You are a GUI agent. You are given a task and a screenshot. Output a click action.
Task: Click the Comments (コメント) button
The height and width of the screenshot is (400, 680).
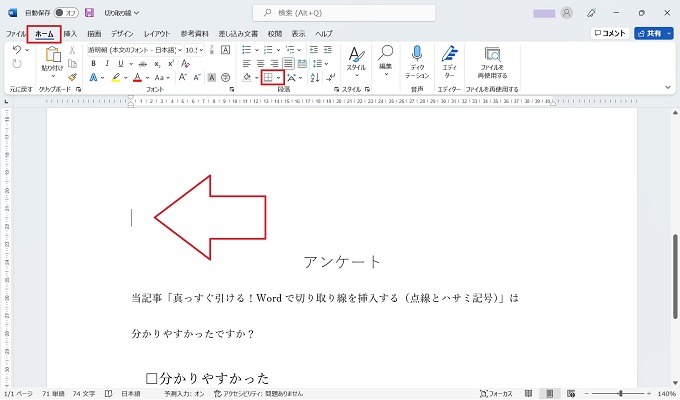pos(610,33)
